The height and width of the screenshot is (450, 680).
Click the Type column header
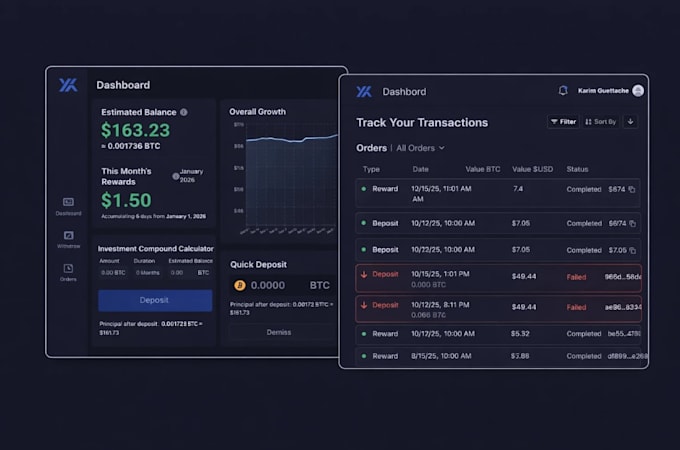pyautogui.click(x=371, y=169)
